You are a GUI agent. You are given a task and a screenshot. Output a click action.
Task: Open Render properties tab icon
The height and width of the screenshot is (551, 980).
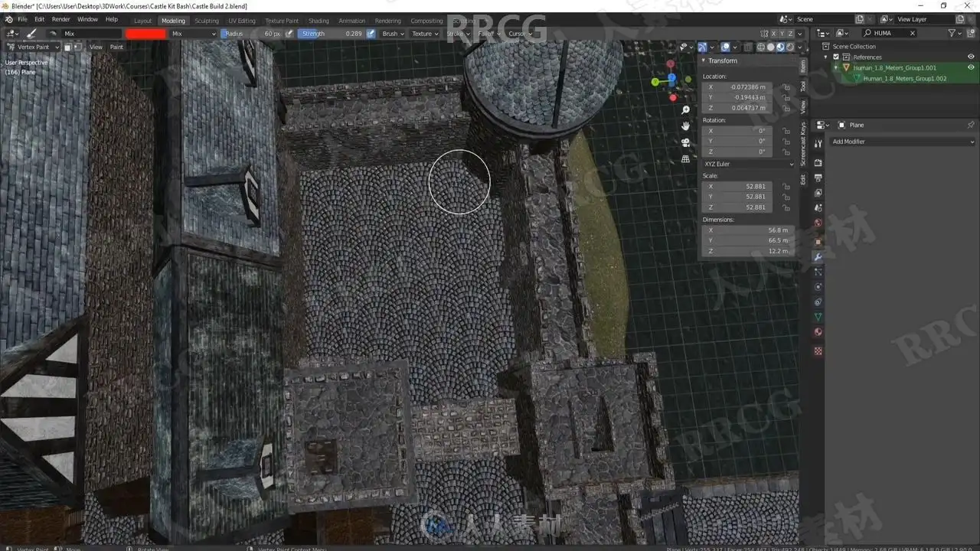click(x=818, y=162)
